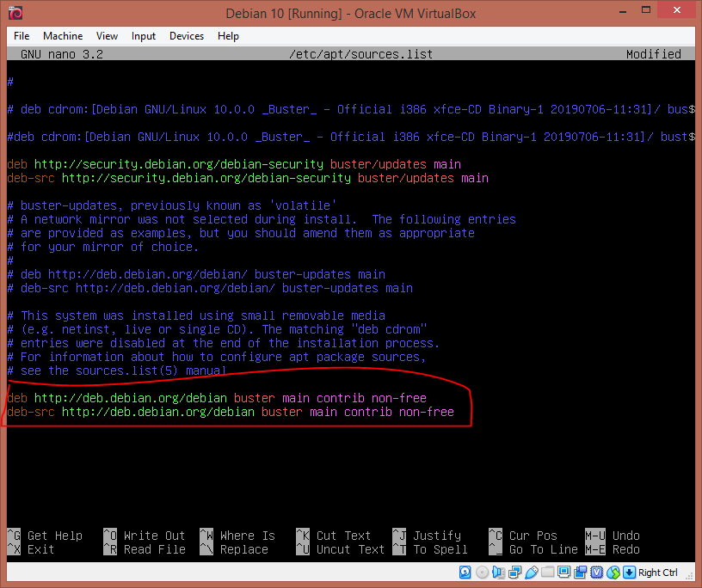Click the ^_ Go To Line shortcut
702x588 pixels.
(533, 549)
